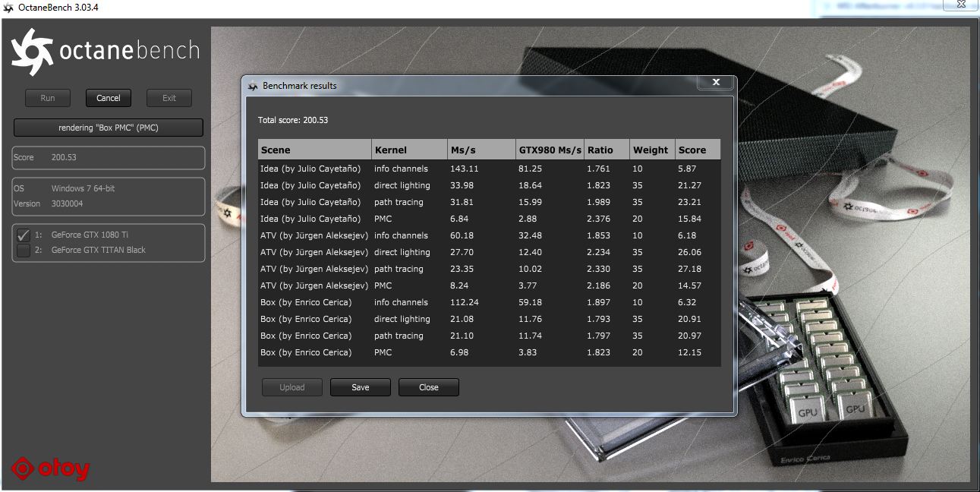Select the Idea PMC row

(489, 219)
